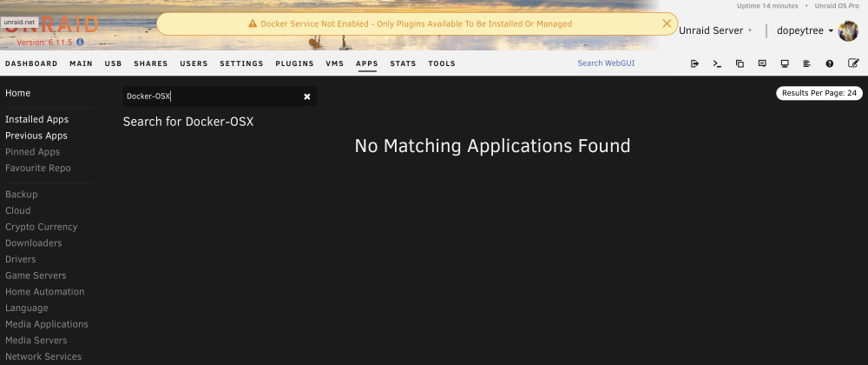The width and height of the screenshot is (868, 365).
Task: Click the Unraid OS Pro label
Action: click(x=838, y=6)
